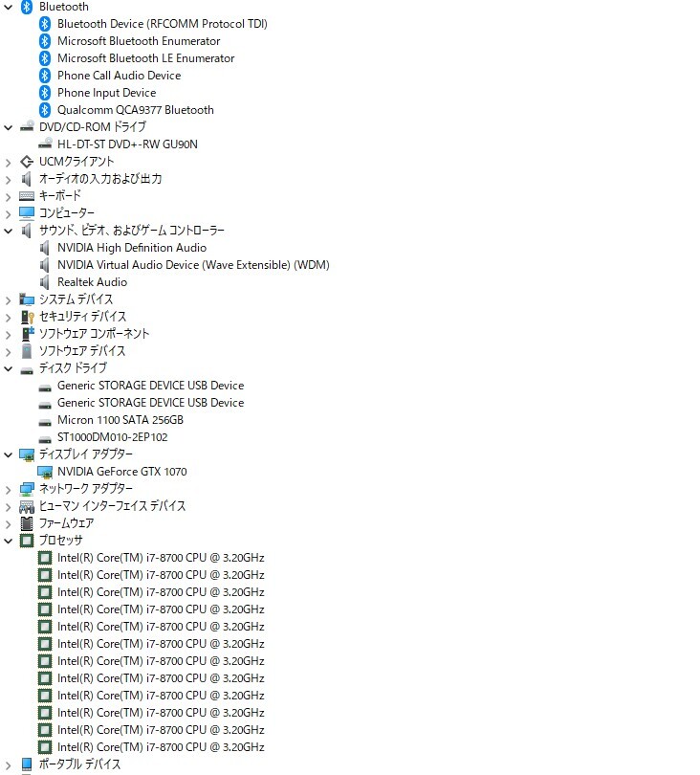The image size is (700, 775).
Task: Click the プロセッサ category icon
Action: coord(27,541)
